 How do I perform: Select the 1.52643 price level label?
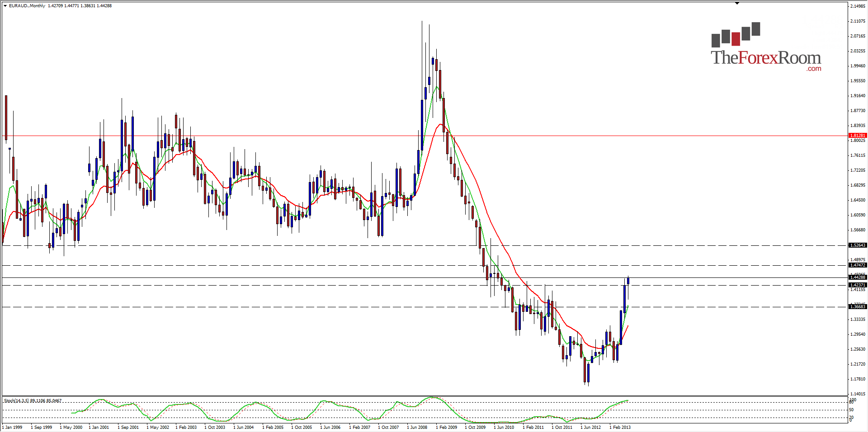[858, 245]
